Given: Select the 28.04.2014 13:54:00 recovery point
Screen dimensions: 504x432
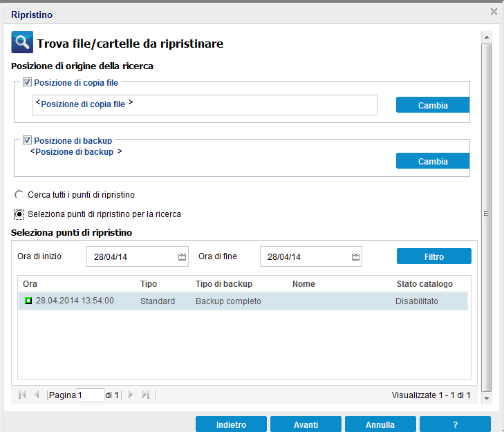Looking at the screenshot, I should click(x=243, y=301).
